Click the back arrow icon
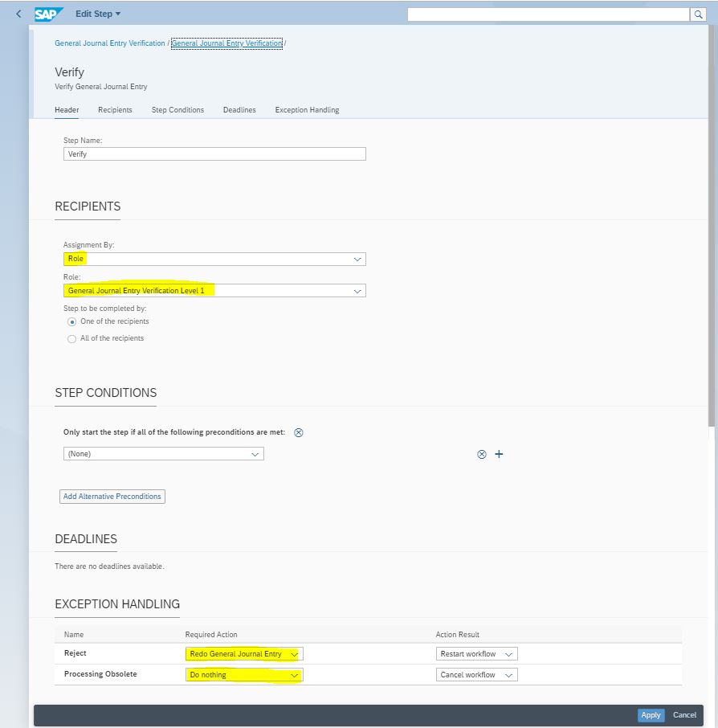Image resolution: width=718 pixels, height=728 pixels. (x=18, y=14)
